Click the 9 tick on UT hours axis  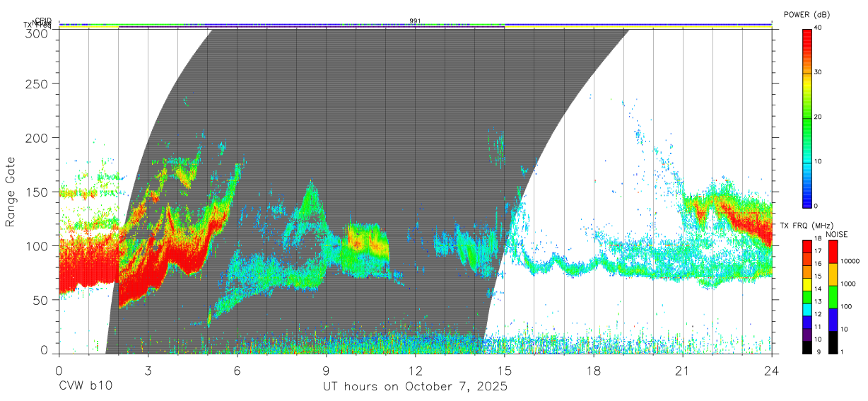327,370
